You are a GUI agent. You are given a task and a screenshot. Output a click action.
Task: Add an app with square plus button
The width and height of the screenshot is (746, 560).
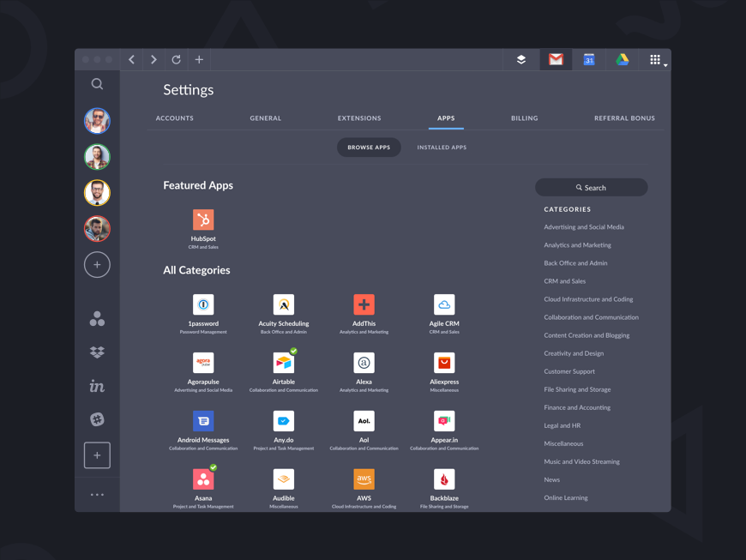point(97,455)
